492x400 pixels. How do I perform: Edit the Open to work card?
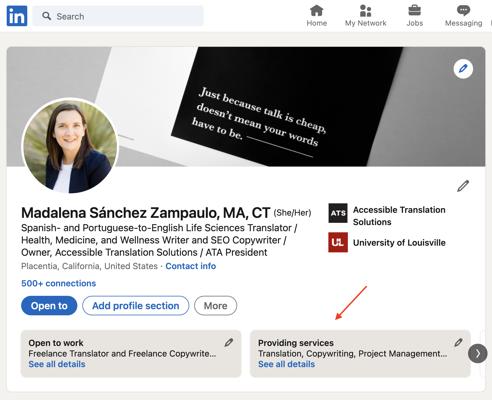228,342
